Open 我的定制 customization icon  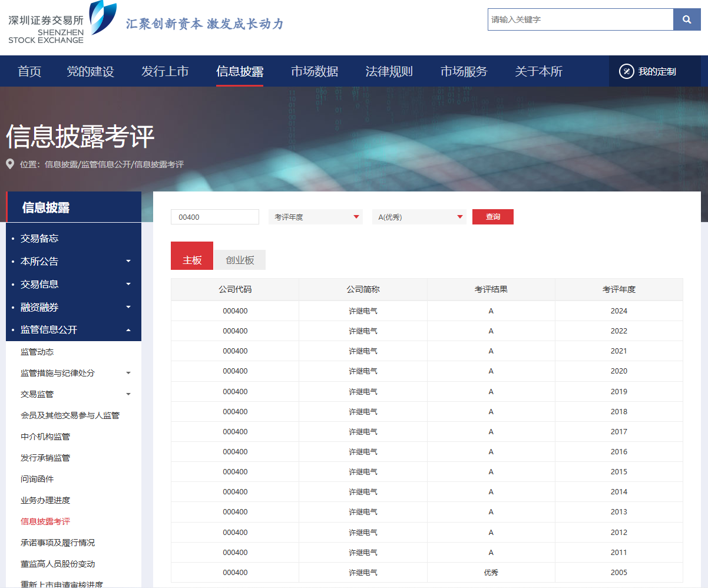point(626,71)
